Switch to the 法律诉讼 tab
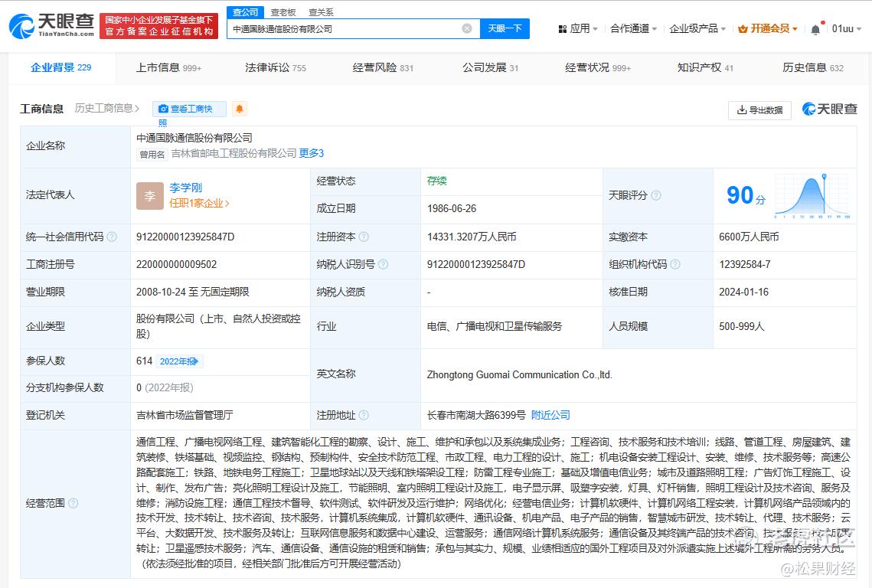Image resolution: width=872 pixels, height=588 pixels. [x=275, y=67]
